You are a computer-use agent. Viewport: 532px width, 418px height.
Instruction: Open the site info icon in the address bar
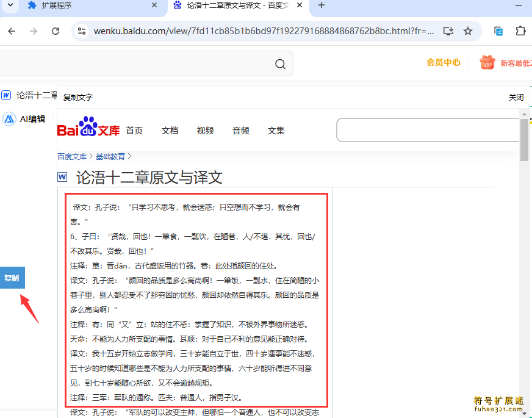82,31
